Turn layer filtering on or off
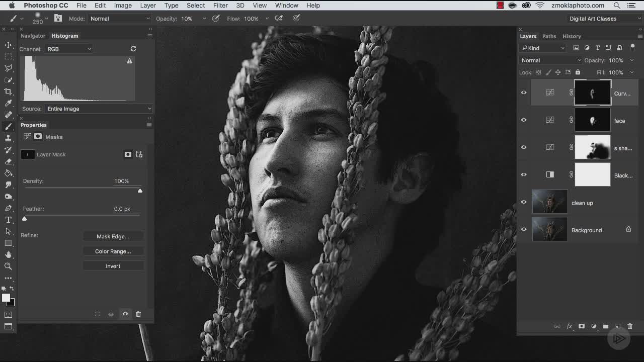 [x=632, y=48]
